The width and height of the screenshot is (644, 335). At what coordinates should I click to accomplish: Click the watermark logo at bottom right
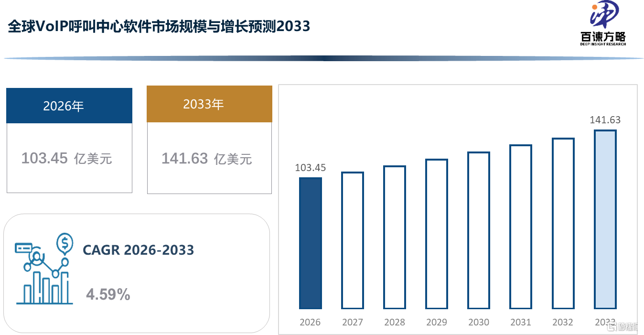[624, 327]
